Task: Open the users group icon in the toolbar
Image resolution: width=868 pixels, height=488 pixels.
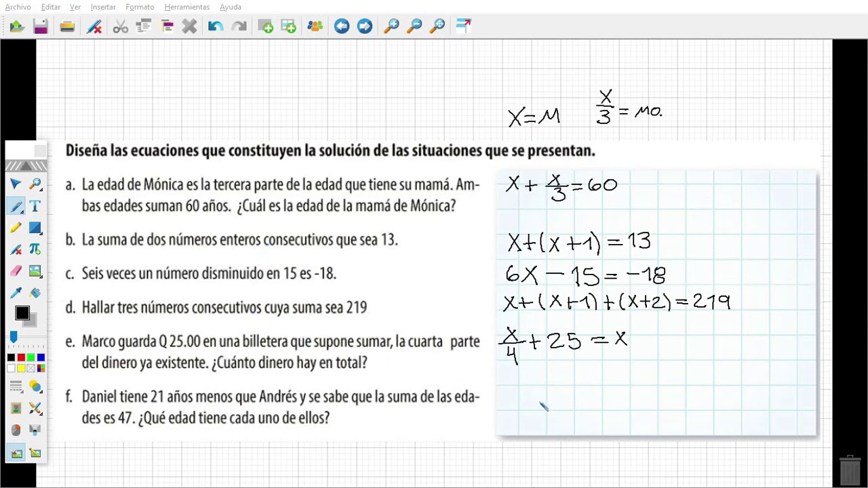Action: (x=315, y=26)
